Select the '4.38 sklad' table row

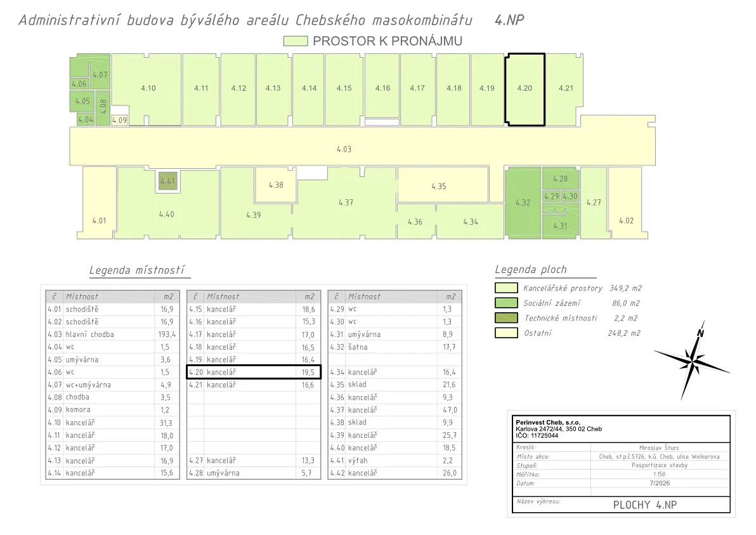tap(395, 423)
